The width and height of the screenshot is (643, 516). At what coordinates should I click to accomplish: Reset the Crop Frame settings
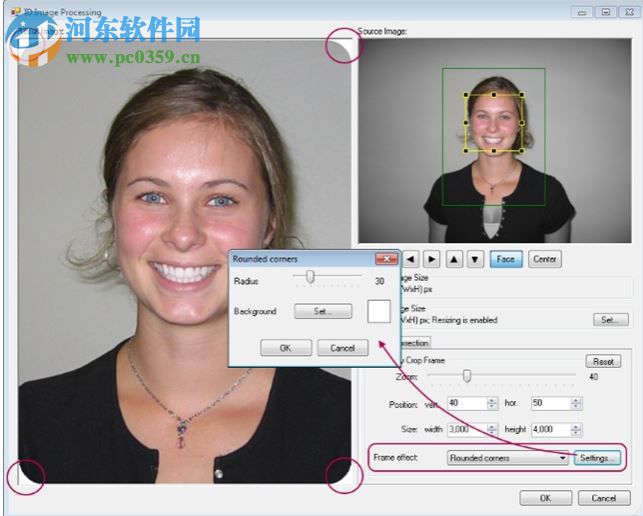pyautogui.click(x=603, y=361)
